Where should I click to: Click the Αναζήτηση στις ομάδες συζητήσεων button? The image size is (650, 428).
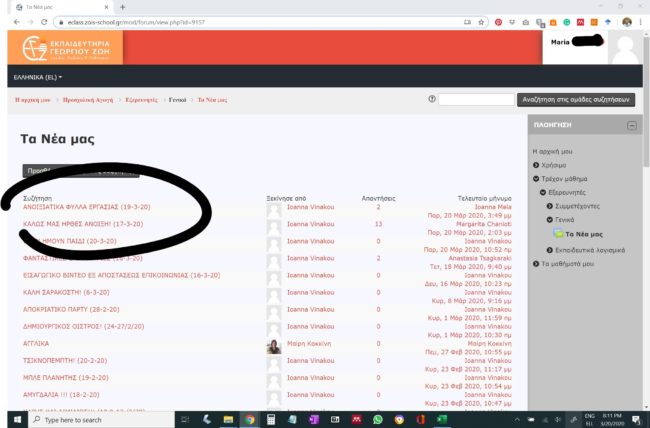(576, 100)
